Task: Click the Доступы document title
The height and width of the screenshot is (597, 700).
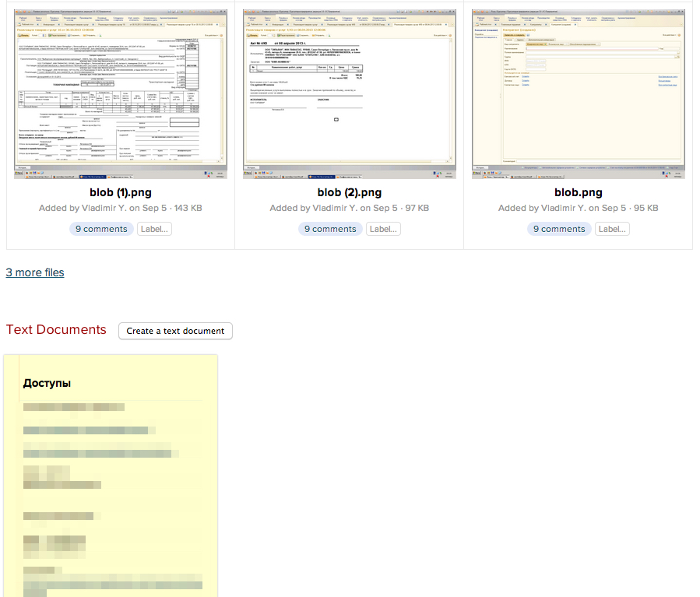Action: [x=47, y=383]
